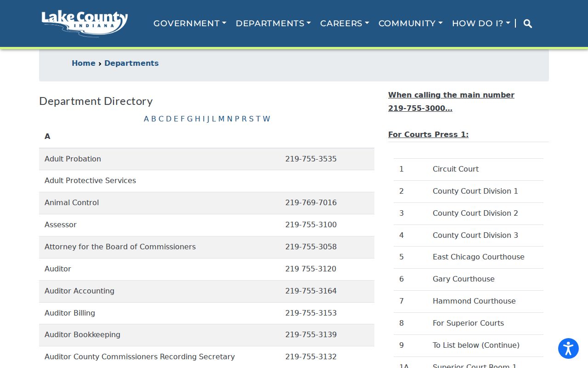The width and height of the screenshot is (588, 368).
Task: Go to the Lake County Indiana logo homepage
Action: [x=85, y=23]
